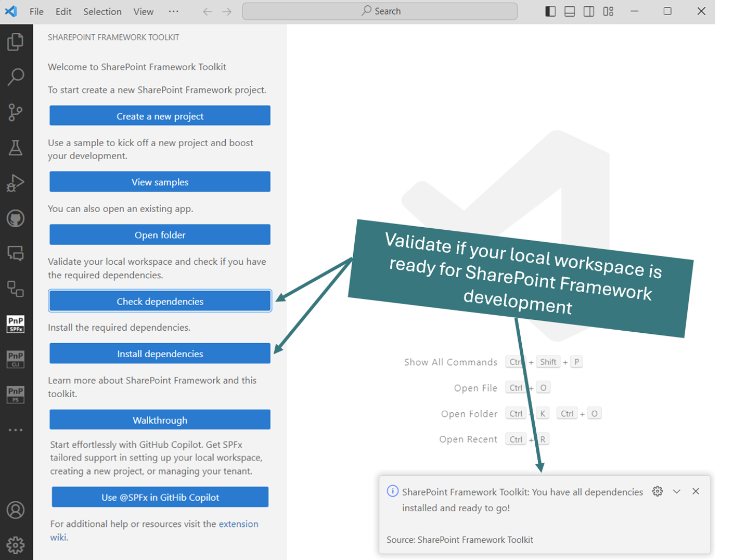734x560 pixels.
Task: Open notification settings gear
Action: pos(658,491)
